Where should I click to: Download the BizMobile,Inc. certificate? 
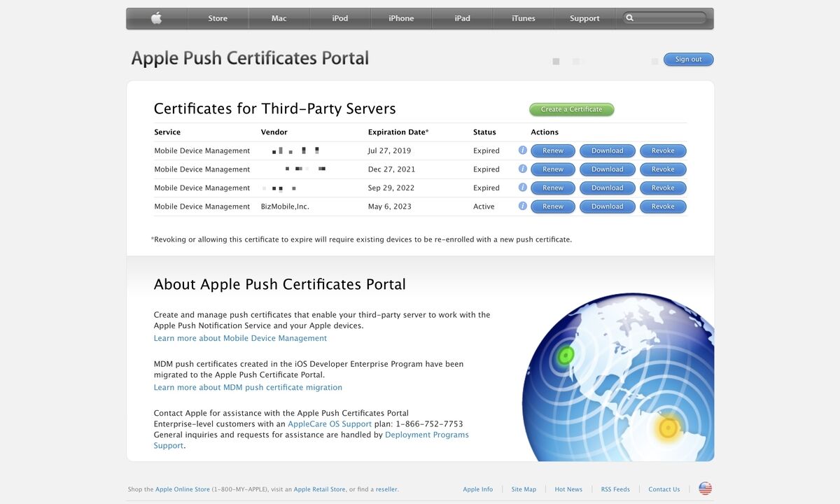pyautogui.click(x=608, y=206)
